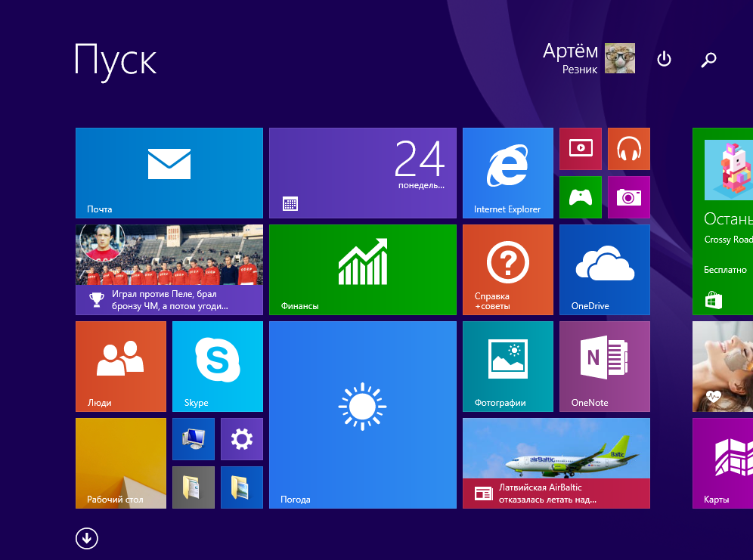Screen dimensions: 753x560
Task: Show all apps with down arrow
Action: (87, 538)
